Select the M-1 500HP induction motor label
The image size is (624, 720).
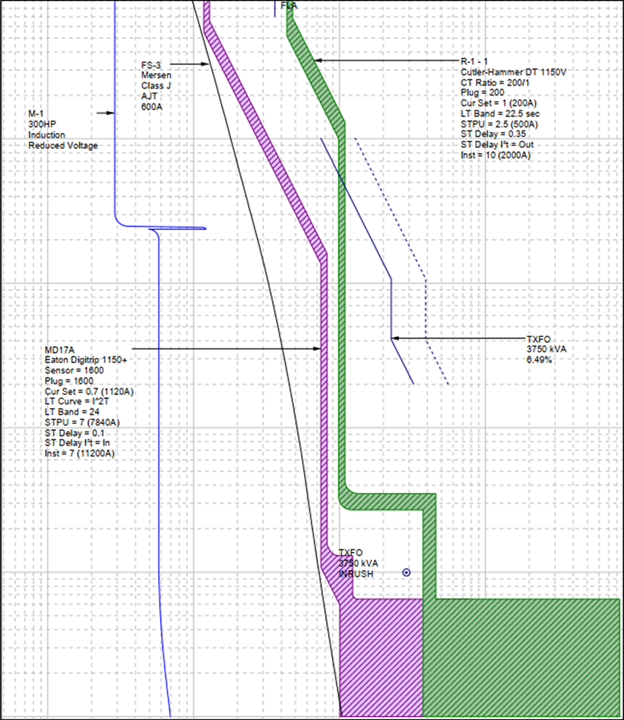tap(64, 131)
